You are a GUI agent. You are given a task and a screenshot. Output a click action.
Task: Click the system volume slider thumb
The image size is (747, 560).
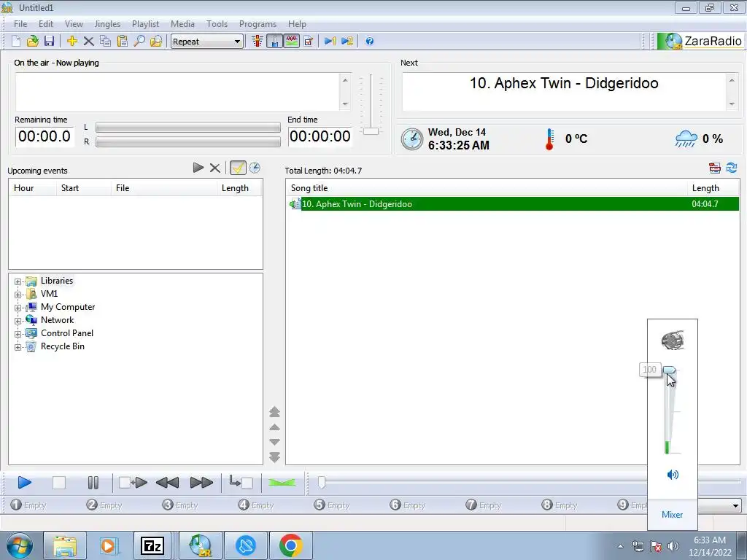tap(670, 370)
